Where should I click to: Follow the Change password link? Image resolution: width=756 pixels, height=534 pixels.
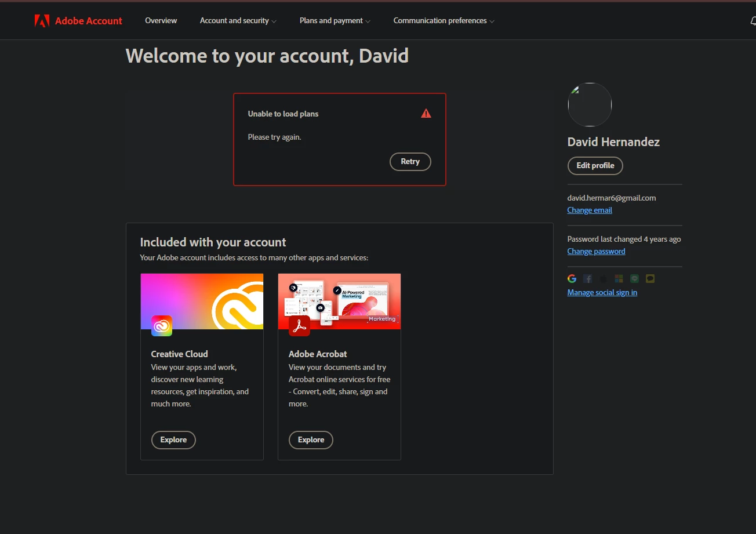tap(596, 251)
